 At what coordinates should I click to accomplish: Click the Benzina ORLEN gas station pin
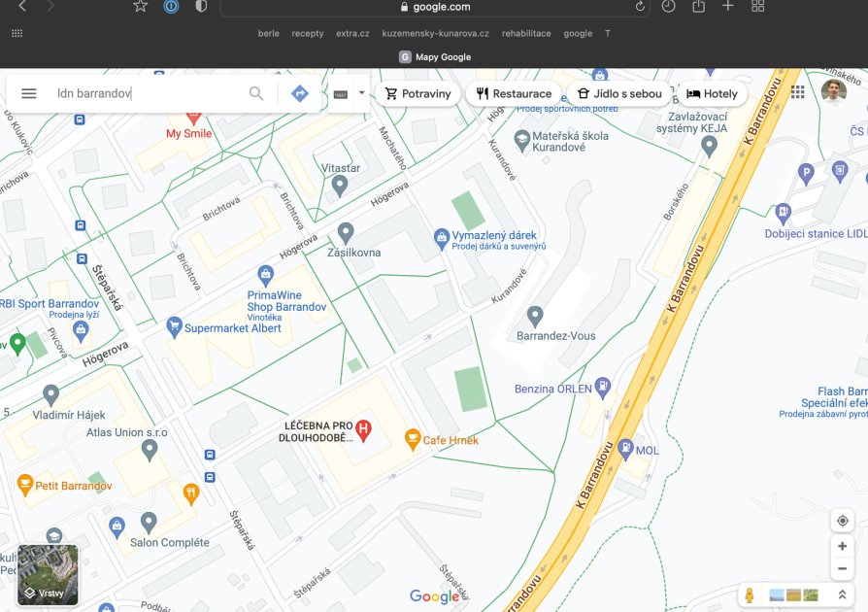click(603, 388)
